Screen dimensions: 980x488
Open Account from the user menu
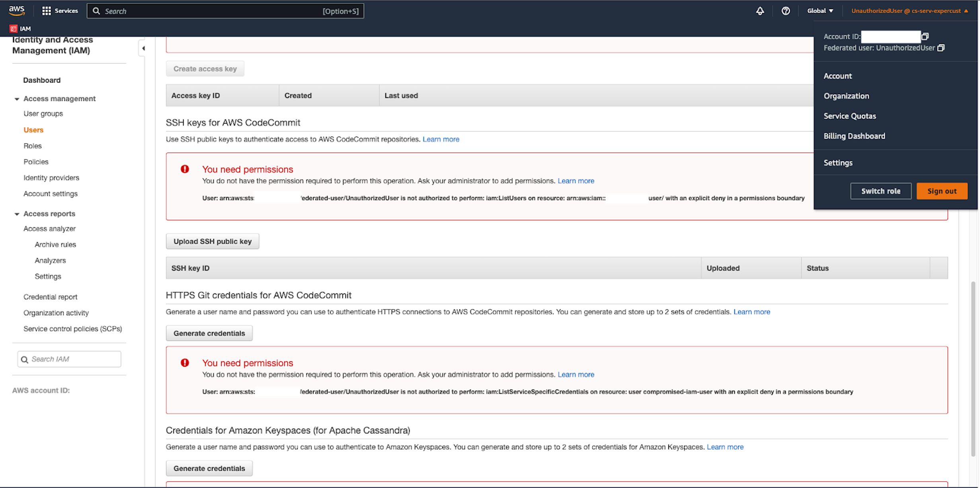(837, 76)
